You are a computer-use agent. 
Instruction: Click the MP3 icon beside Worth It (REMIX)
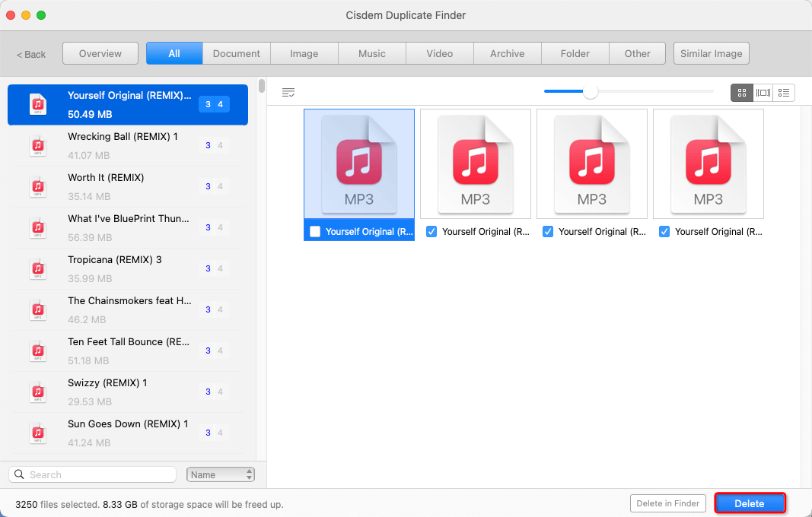[x=39, y=186]
